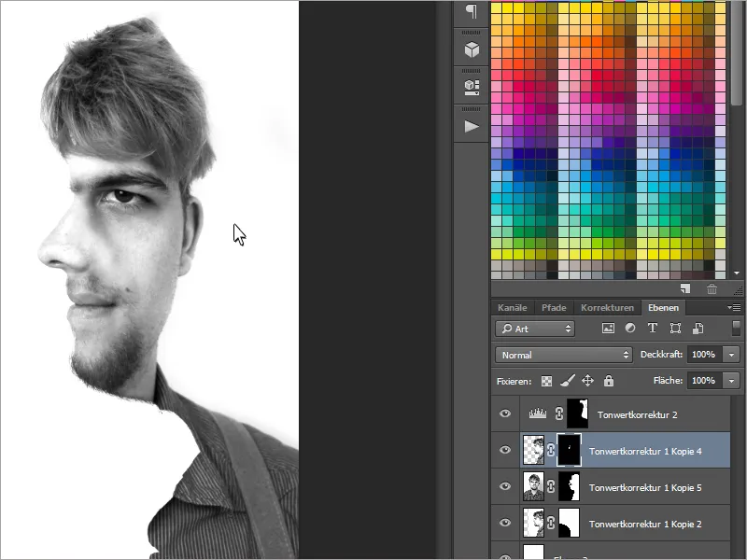
Task: Select layer thumbnail of Tonwertkorrektur 1 Kopie 5
Action: (x=533, y=486)
